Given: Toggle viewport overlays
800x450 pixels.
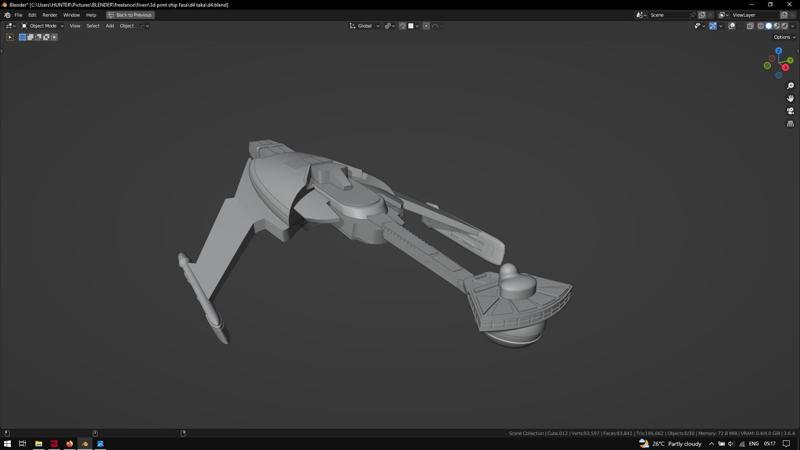Looking at the screenshot, I should pos(732,26).
